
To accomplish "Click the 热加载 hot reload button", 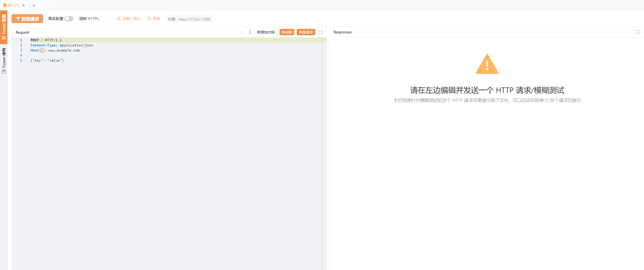I will (x=287, y=32).
